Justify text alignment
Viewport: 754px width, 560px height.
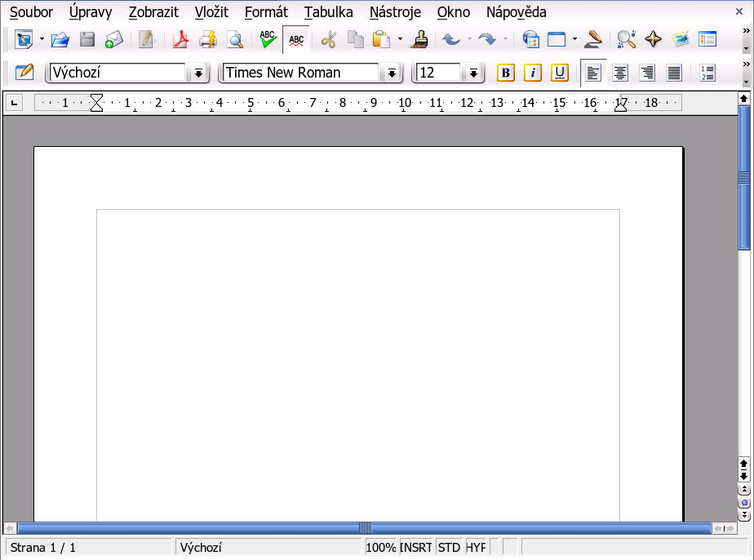(x=674, y=73)
